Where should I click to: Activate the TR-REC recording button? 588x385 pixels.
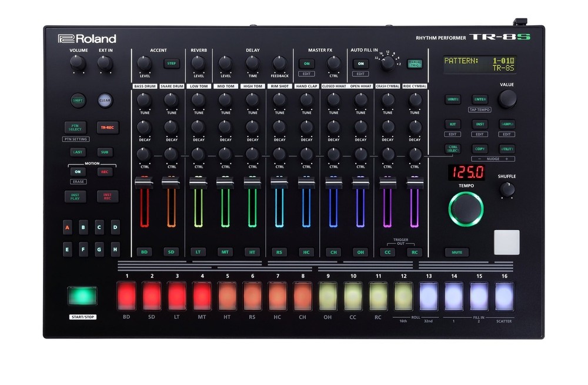(107, 127)
